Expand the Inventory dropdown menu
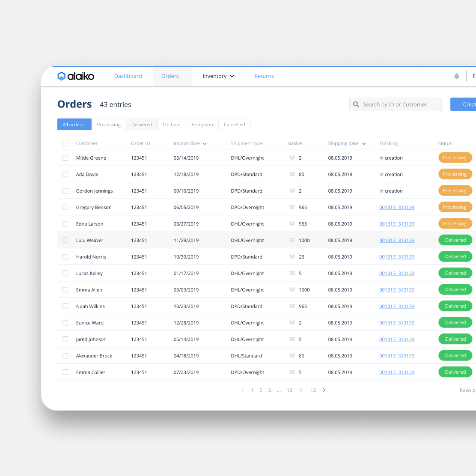 click(x=218, y=76)
